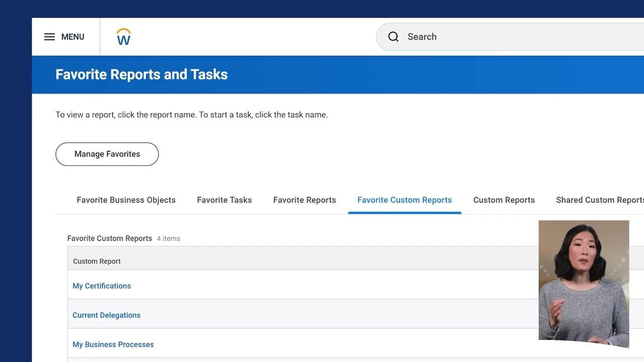
Task: Click the Manage Favorites button
Action: click(107, 154)
